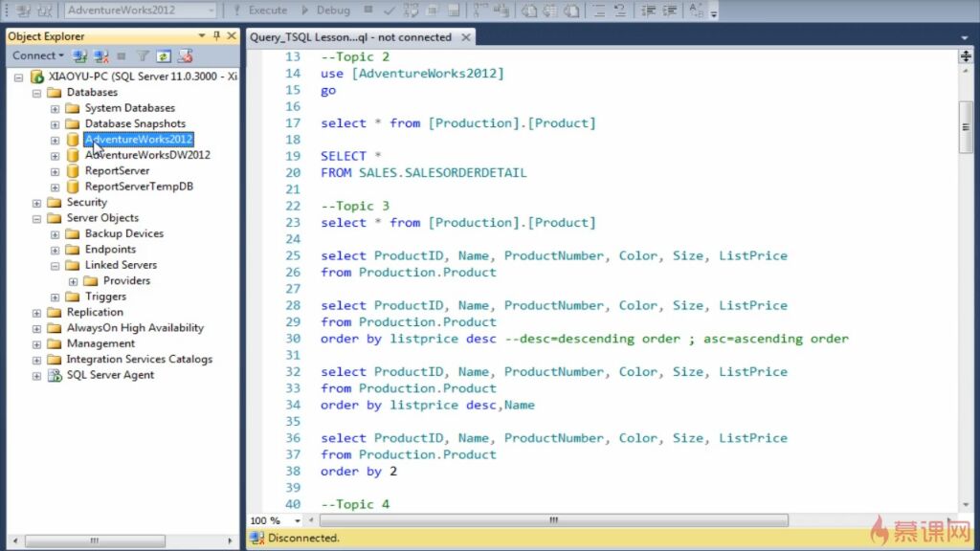980x551 pixels.
Task: Switch to the Query_TSQL Lesson tab
Action: click(350, 37)
